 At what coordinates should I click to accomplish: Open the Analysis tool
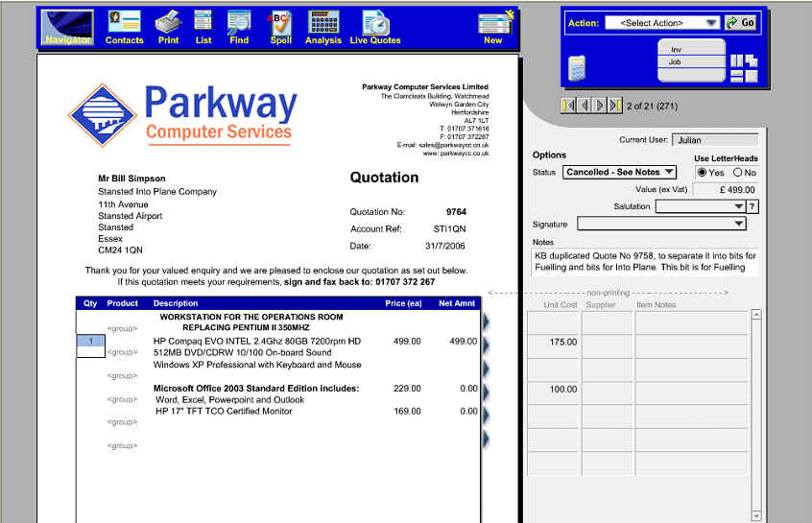click(x=323, y=28)
